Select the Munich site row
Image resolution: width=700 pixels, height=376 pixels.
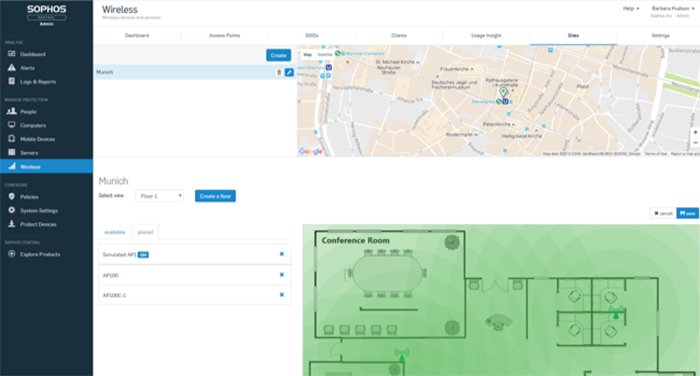pos(195,72)
